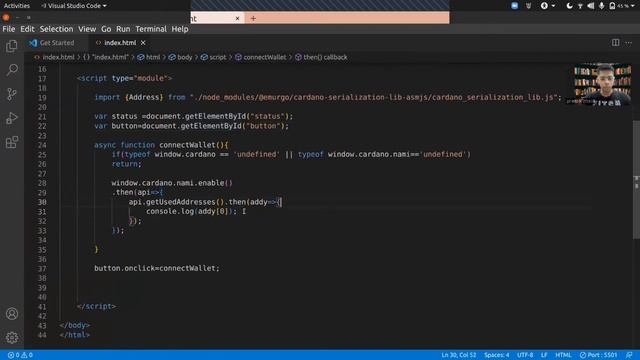Click line number 37 in gutter
640x360 pixels.
42,269
